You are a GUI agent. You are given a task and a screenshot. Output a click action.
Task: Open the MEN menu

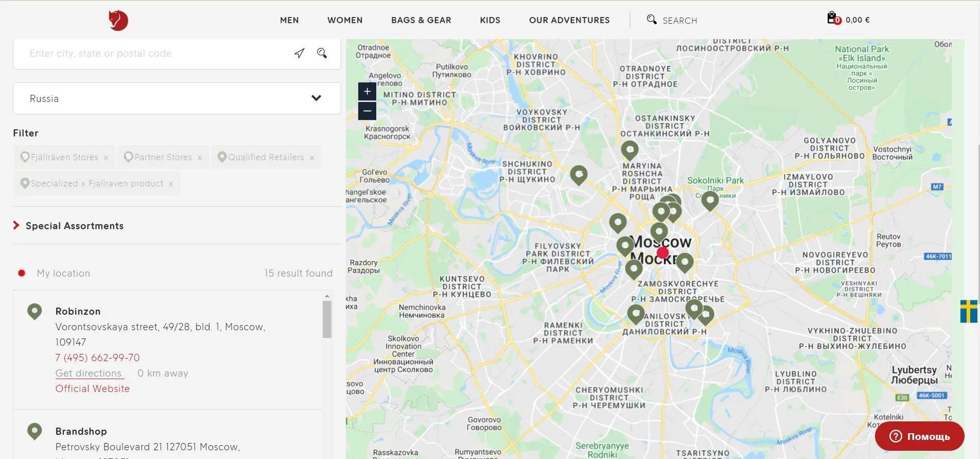click(x=289, y=20)
